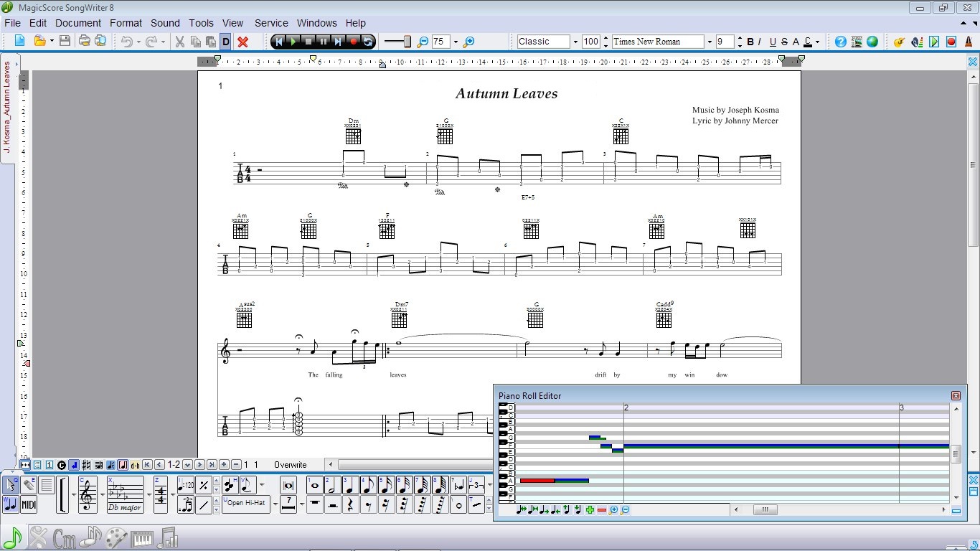Rewind to beginning of score
Viewport: 980px width, 551px height.
(x=278, y=42)
